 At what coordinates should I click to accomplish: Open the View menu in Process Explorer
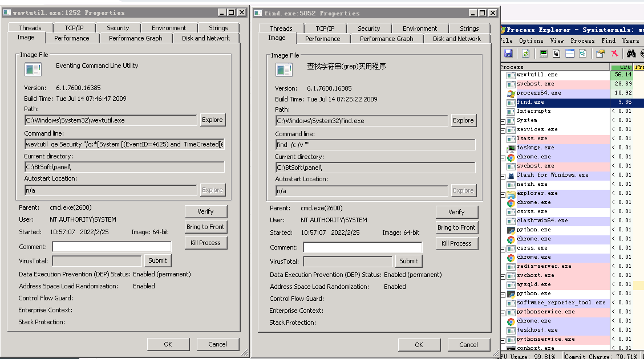click(x=557, y=40)
